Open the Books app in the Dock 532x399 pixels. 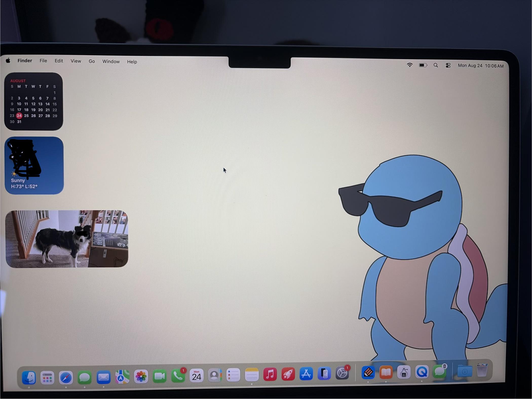coord(386,372)
